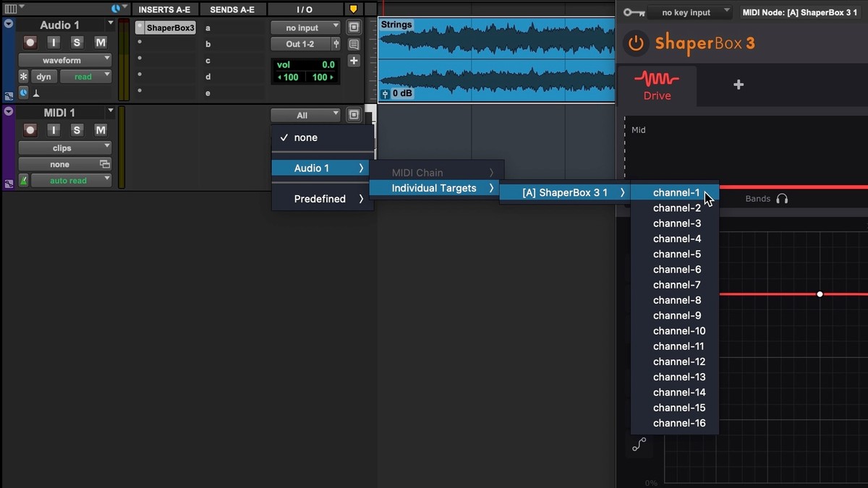Image resolution: width=868 pixels, height=488 pixels.
Task: Open the Predefined submenu
Action: 323,199
